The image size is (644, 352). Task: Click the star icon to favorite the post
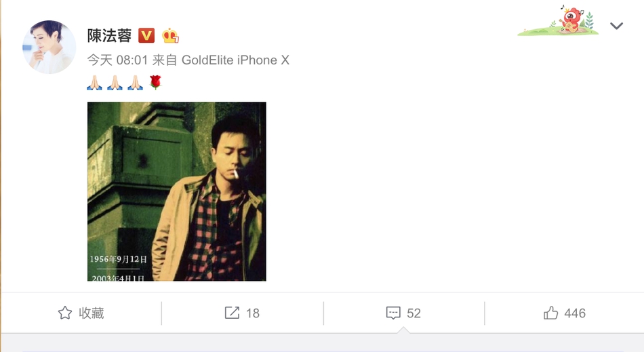(65, 313)
